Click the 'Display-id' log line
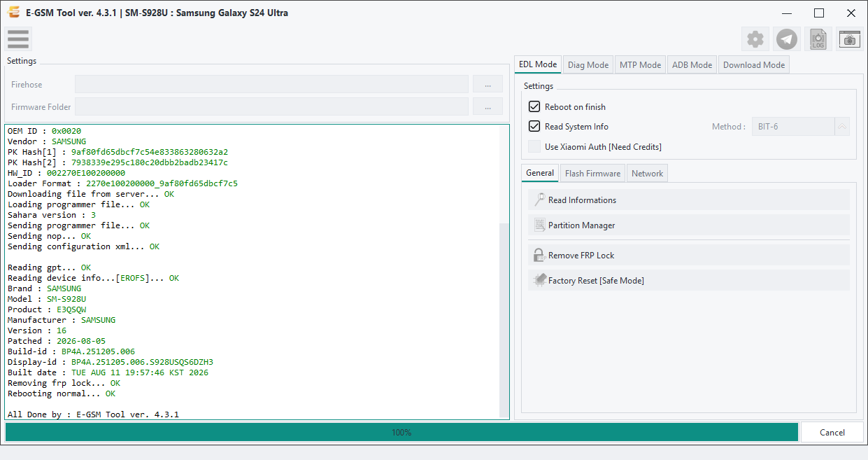This screenshot has height=460, width=868. click(111, 362)
